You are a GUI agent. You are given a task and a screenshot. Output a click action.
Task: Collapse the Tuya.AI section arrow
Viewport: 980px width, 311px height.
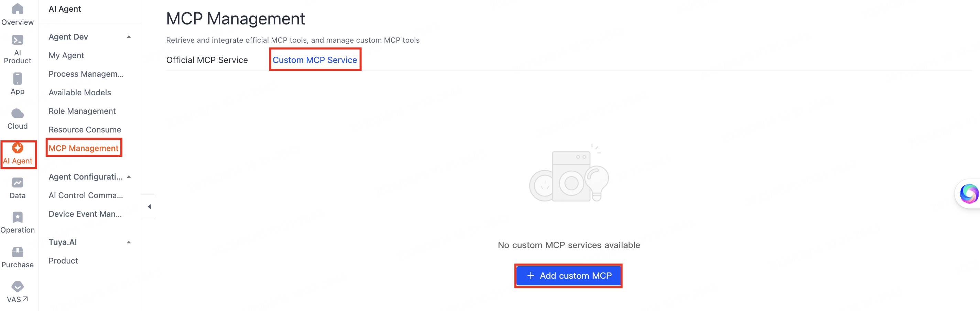129,243
